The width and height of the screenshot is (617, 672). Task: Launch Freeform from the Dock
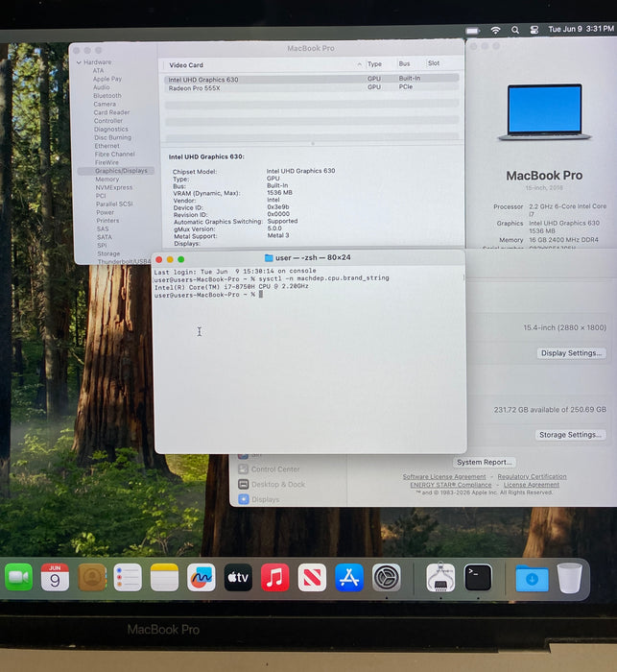(202, 578)
